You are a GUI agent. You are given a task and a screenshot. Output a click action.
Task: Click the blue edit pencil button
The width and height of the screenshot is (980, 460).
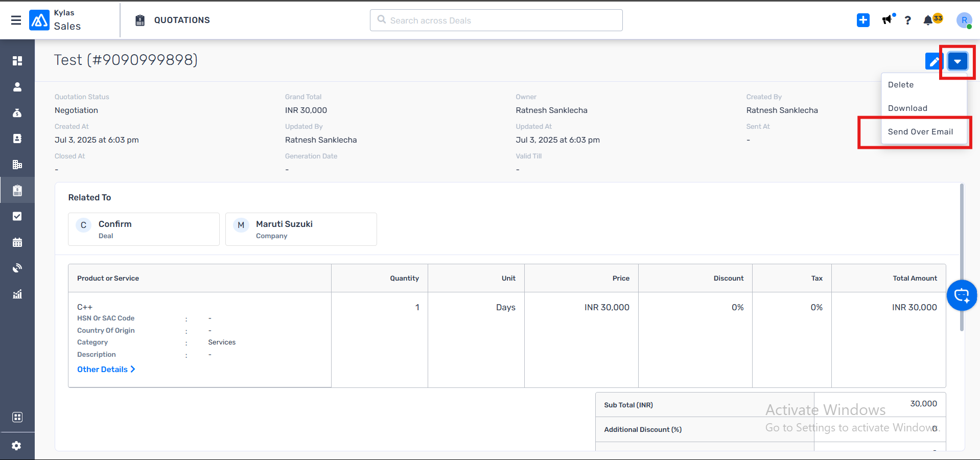tap(934, 61)
